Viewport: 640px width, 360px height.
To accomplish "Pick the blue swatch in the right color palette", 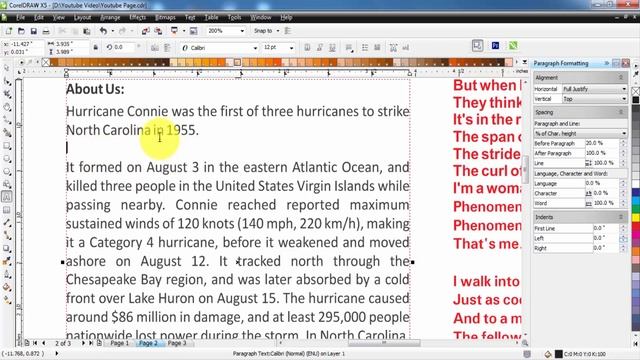I will coord(636,191).
